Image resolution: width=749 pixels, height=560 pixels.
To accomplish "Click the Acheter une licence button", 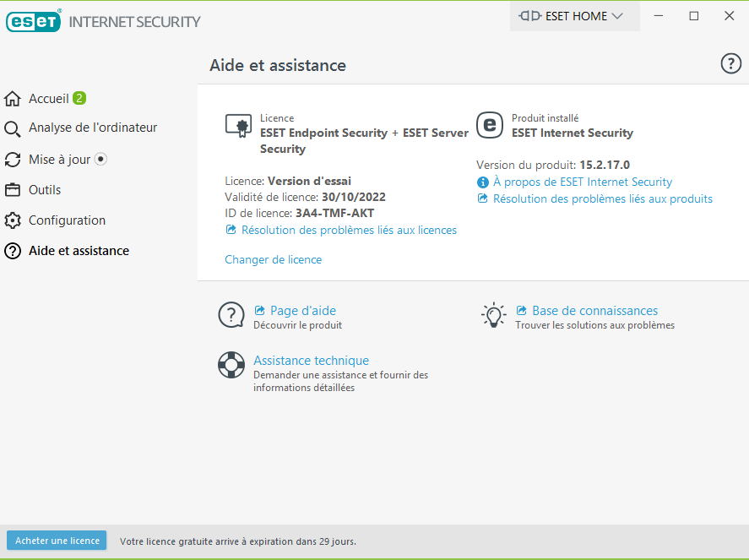I will pos(57,541).
